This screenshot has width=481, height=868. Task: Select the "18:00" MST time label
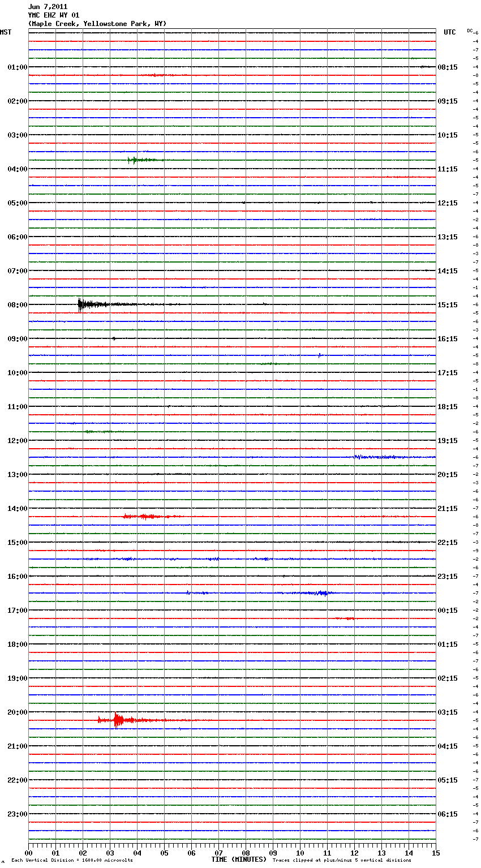(18, 644)
